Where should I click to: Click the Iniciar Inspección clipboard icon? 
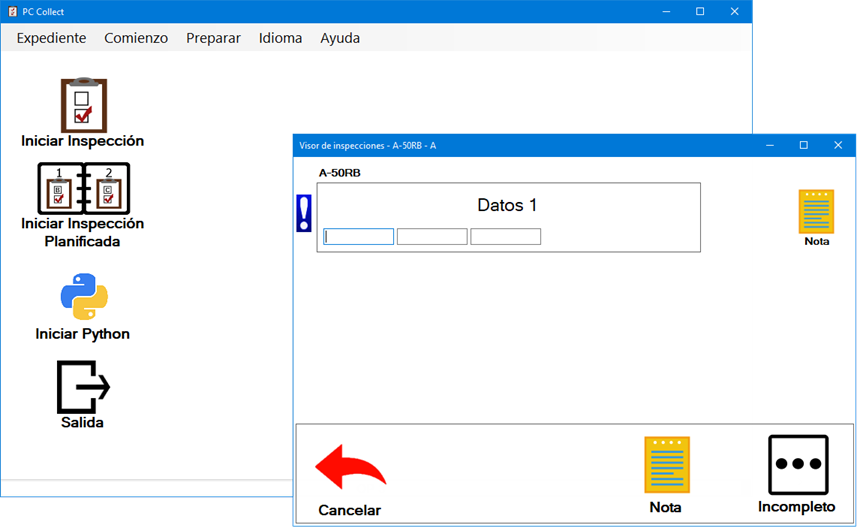(83, 105)
